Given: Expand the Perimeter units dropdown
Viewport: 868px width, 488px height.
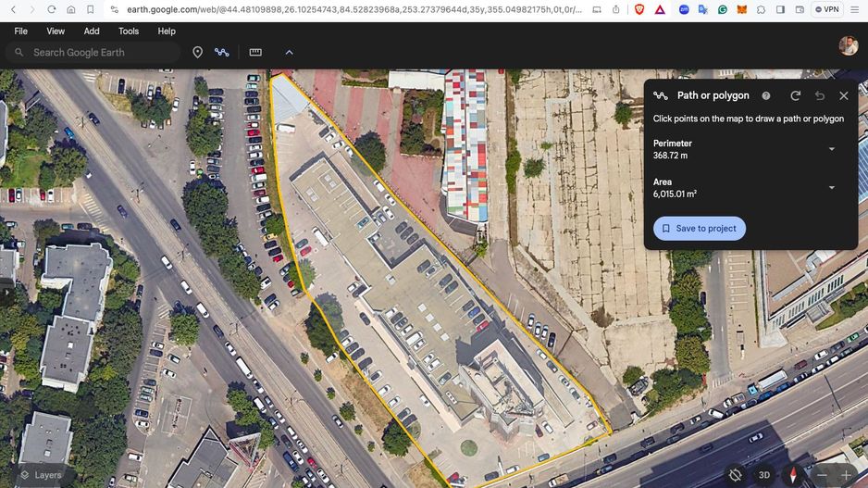Looking at the screenshot, I should pyautogui.click(x=831, y=149).
